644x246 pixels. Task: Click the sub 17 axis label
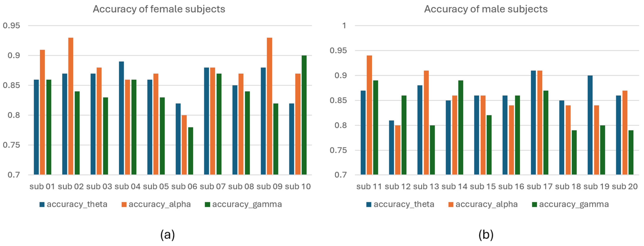(540, 186)
